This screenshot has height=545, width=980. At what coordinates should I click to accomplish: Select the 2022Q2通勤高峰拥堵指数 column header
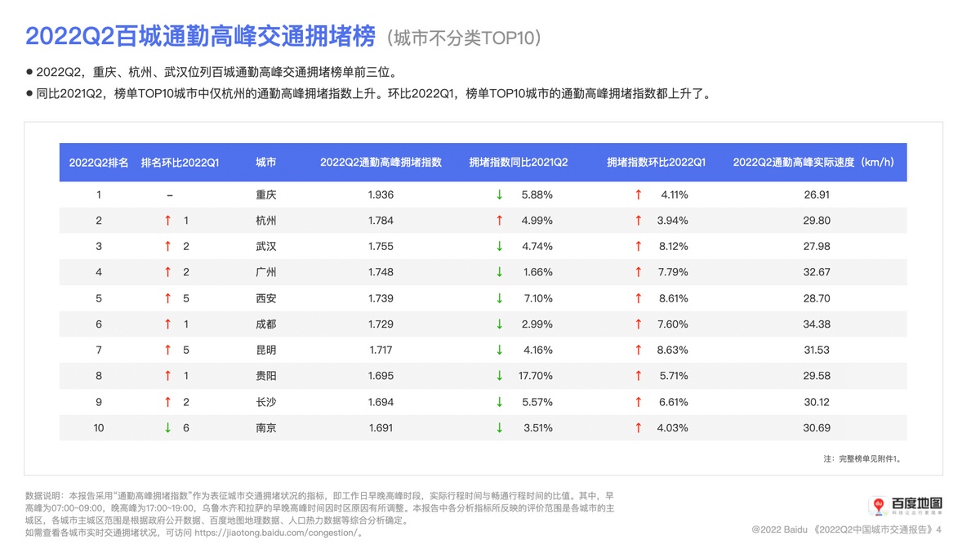click(381, 163)
